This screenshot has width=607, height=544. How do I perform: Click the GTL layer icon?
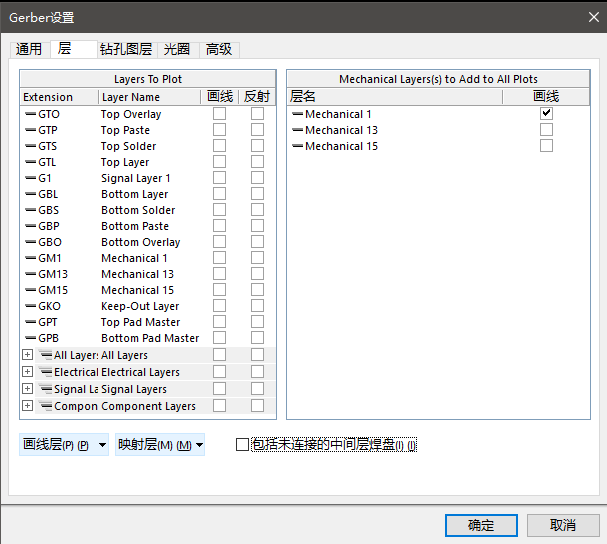31,162
